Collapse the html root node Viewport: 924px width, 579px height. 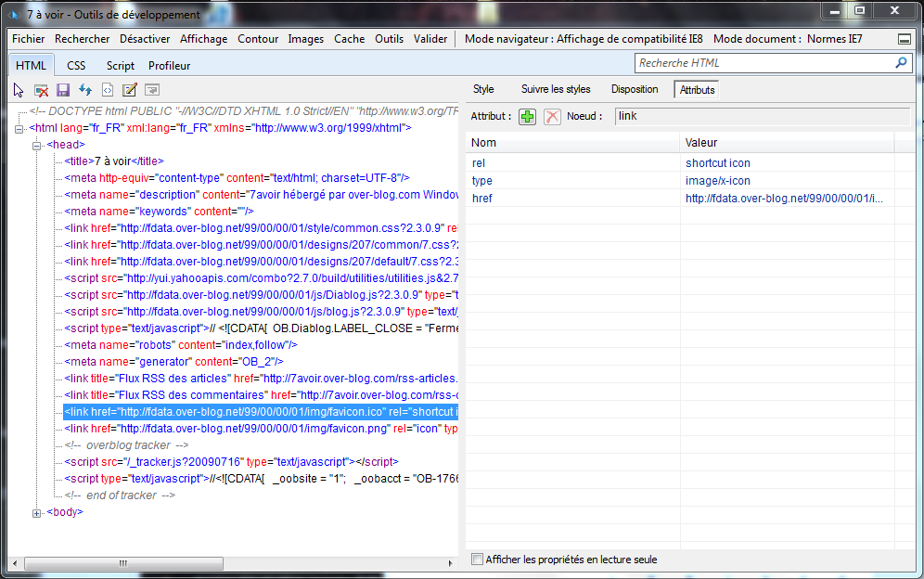pos(21,129)
